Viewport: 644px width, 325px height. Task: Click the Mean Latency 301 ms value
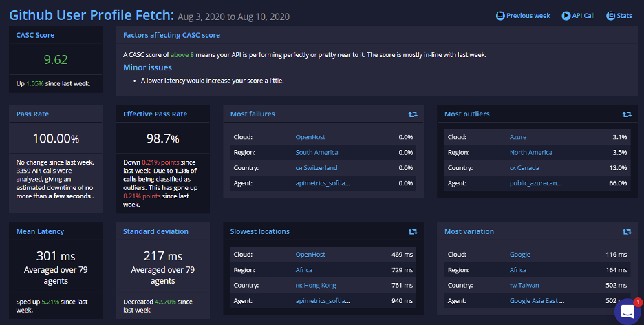[56, 256]
